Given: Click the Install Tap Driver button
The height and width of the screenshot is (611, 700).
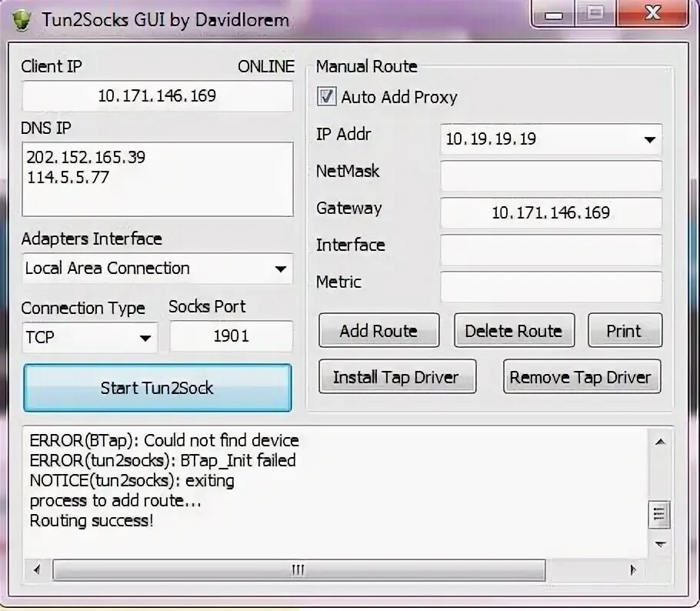Looking at the screenshot, I should coord(397,377).
